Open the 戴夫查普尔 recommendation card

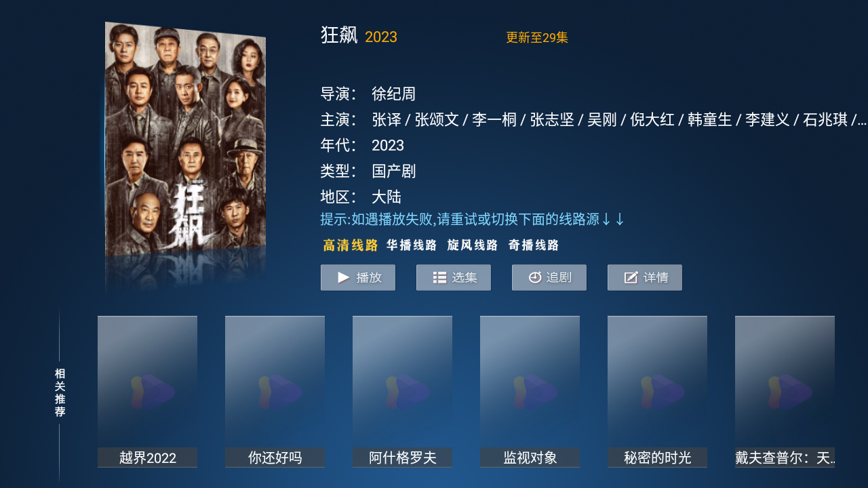pyautogui.click(x=785, y=392)
